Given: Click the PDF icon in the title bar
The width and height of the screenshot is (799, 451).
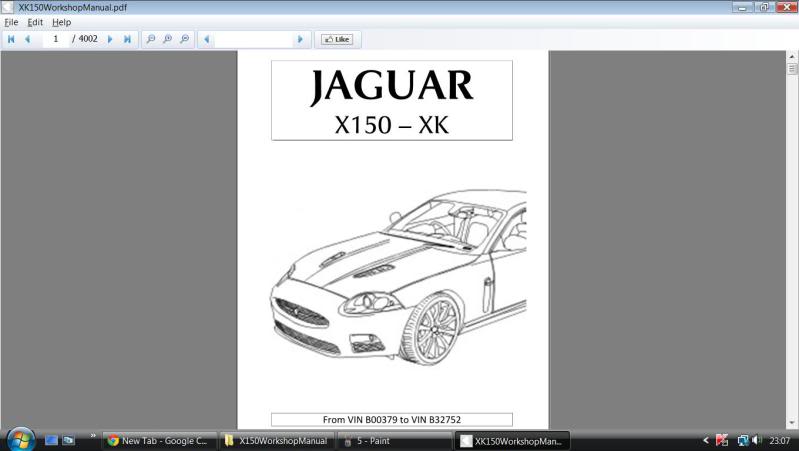Looking at the screenshot, I should click(x=7, y=7).
